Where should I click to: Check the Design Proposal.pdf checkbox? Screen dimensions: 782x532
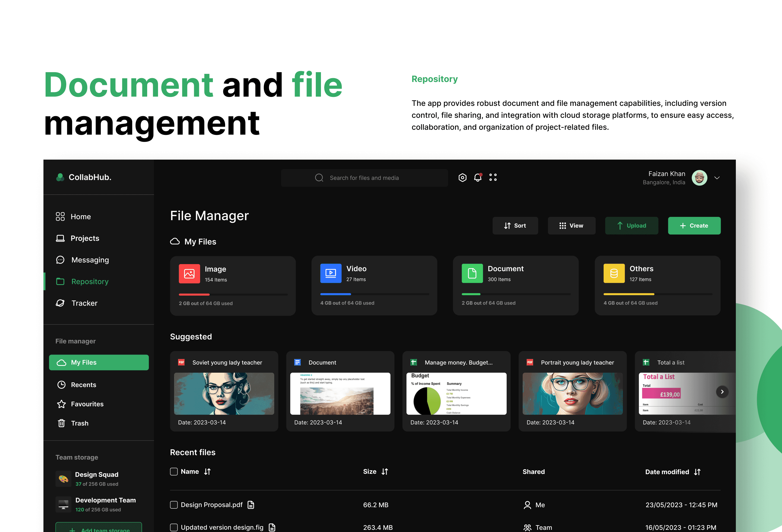pyautogui.click(x=174, y=505)
